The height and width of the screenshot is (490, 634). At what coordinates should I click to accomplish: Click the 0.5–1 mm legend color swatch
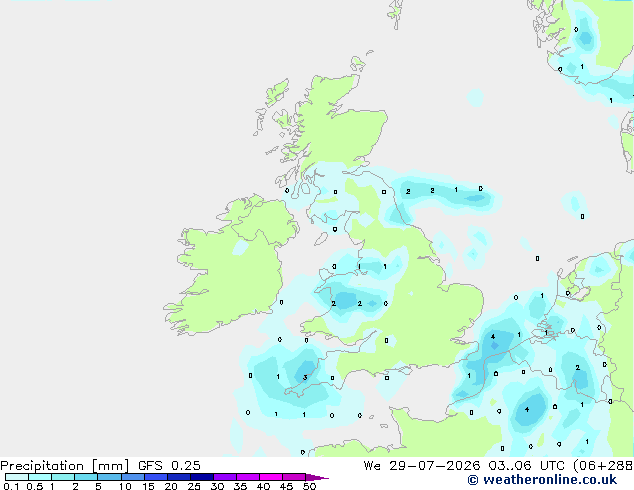click(40, 477)
